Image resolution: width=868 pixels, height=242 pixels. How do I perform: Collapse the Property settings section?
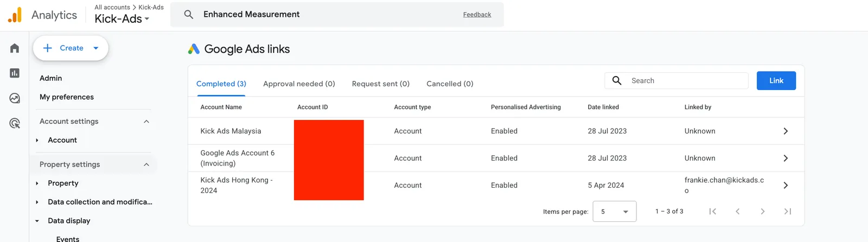146,164
